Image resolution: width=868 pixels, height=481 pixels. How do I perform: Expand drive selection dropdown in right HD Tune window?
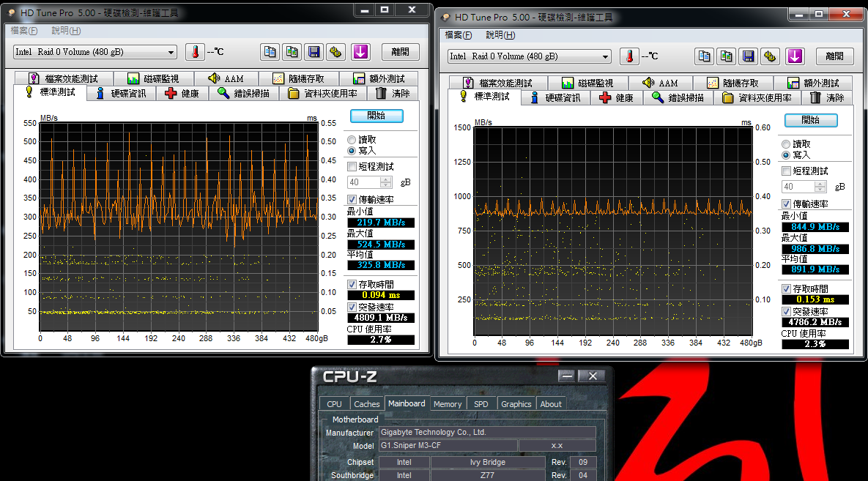pos(605,57)
